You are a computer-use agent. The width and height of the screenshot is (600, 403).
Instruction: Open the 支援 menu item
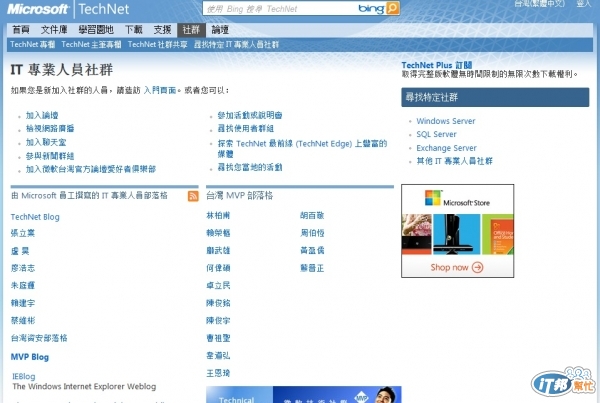coord(162,29)
